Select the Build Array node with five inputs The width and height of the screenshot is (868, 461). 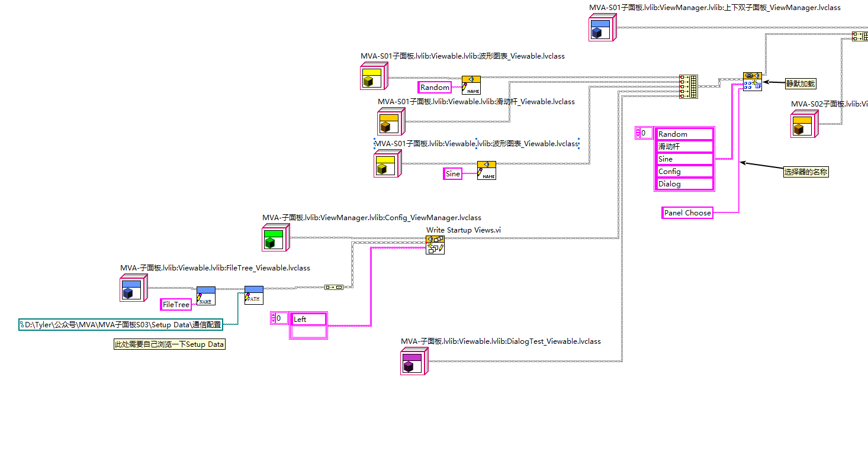[689, 86]
